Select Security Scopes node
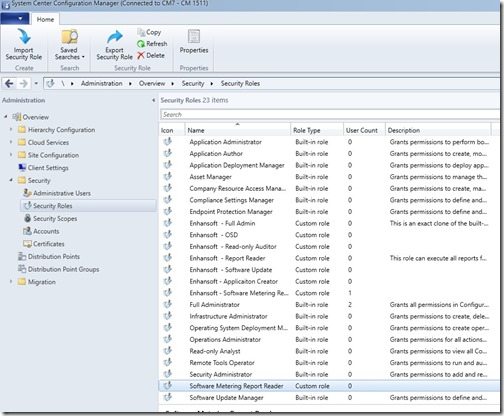504x416 pixels. (55, 218)
